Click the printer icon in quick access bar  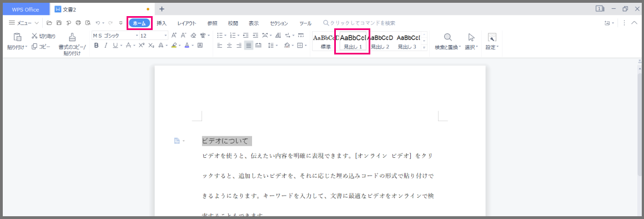point(78,23)
